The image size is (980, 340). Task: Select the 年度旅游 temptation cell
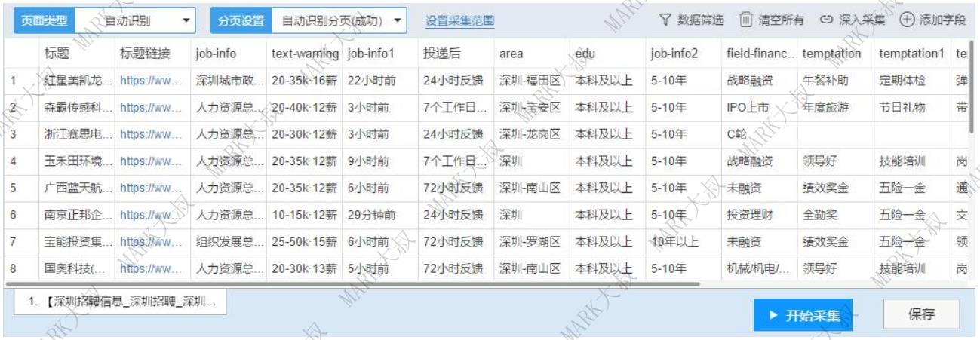835,108
